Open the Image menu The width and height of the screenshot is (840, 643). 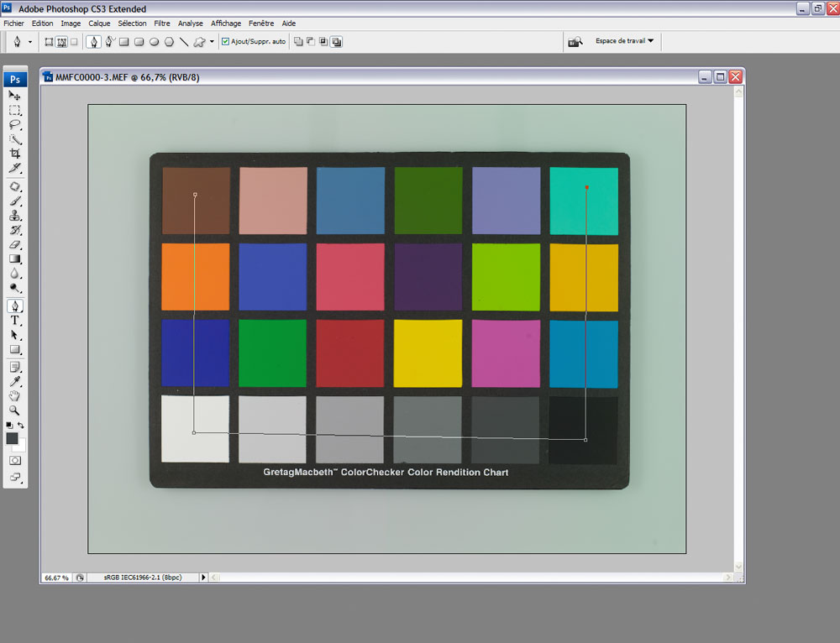click(x=71, y=24)
